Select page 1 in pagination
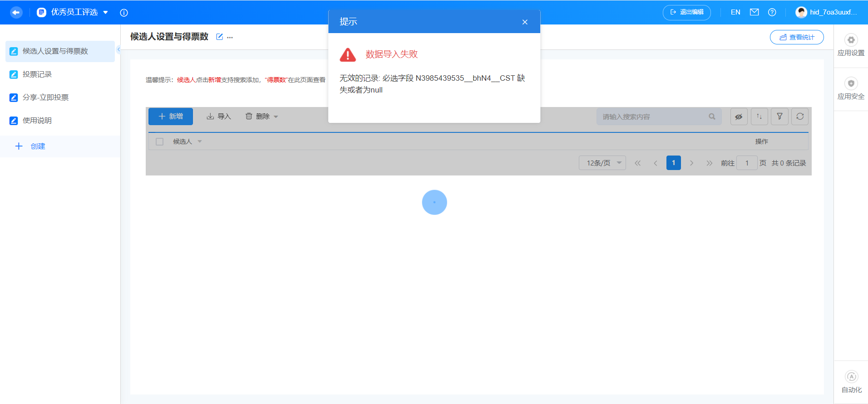Viewport: 868px width, 404px height. coord(674,163)
